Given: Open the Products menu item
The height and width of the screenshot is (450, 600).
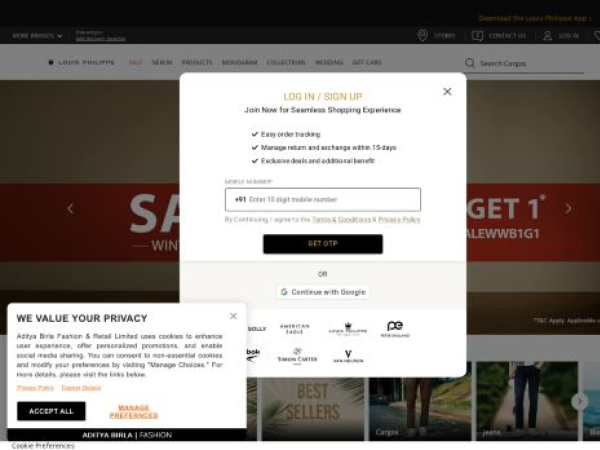Looking at the screenshot, I should pyautogui.click(x=197, y=62).
